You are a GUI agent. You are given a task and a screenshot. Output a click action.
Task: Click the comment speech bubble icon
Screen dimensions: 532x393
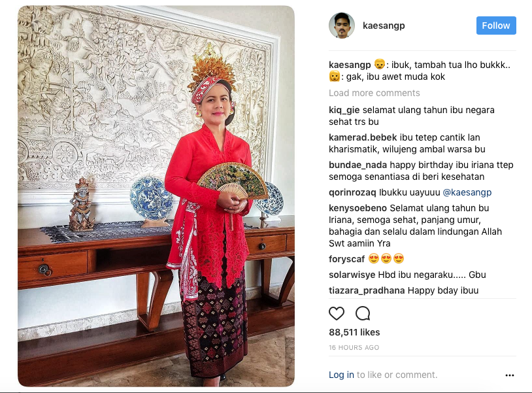363,313
